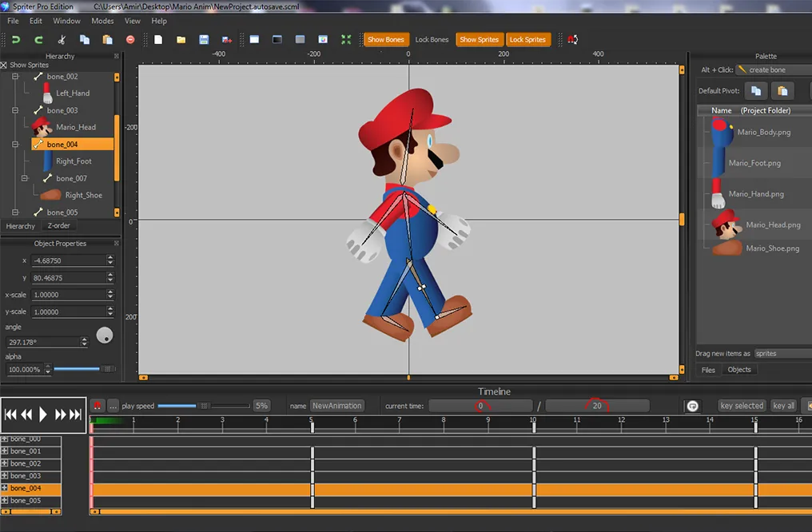Expand bone_003 row in timeline
Screen dimensions: 812x532
coord(5,476)
